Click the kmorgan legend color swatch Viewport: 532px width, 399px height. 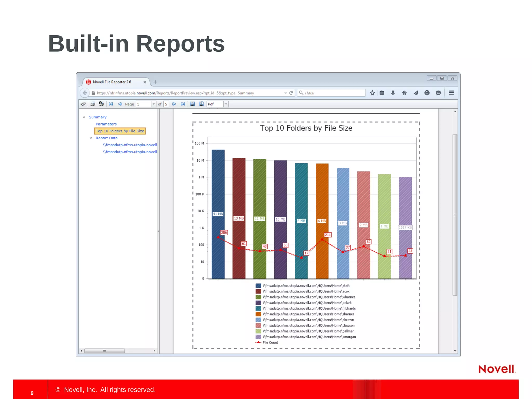258,337
